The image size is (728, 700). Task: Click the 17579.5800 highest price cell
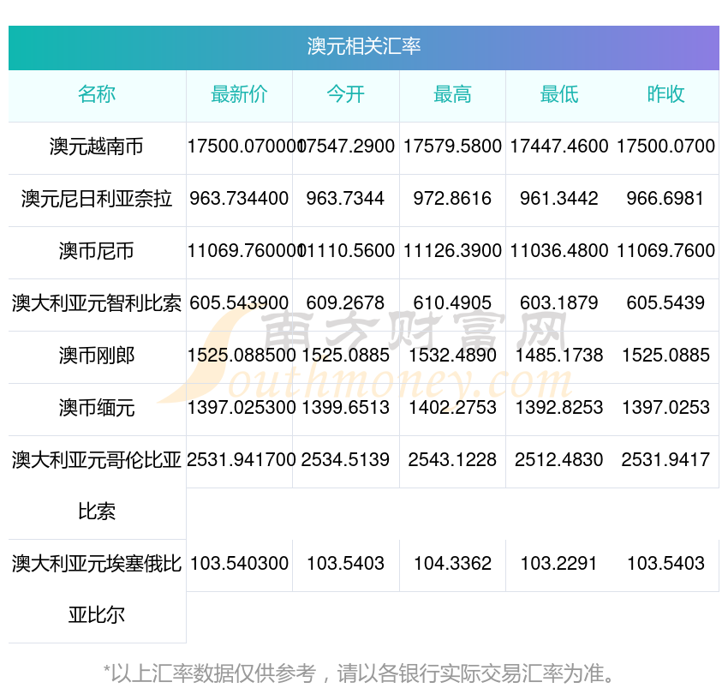point(452,147)
